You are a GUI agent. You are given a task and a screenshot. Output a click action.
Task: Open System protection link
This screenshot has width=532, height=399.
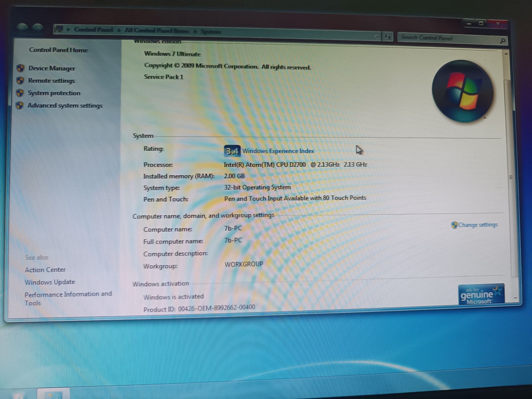[x=54, y=93]
